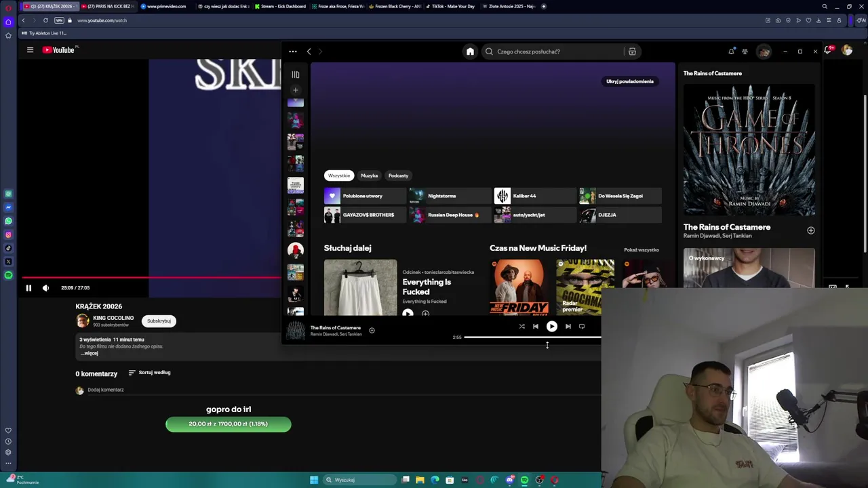Pause the YouTube video
This screenshot has height=488, width=868.
pyautogui.click(x=28, y=288)
